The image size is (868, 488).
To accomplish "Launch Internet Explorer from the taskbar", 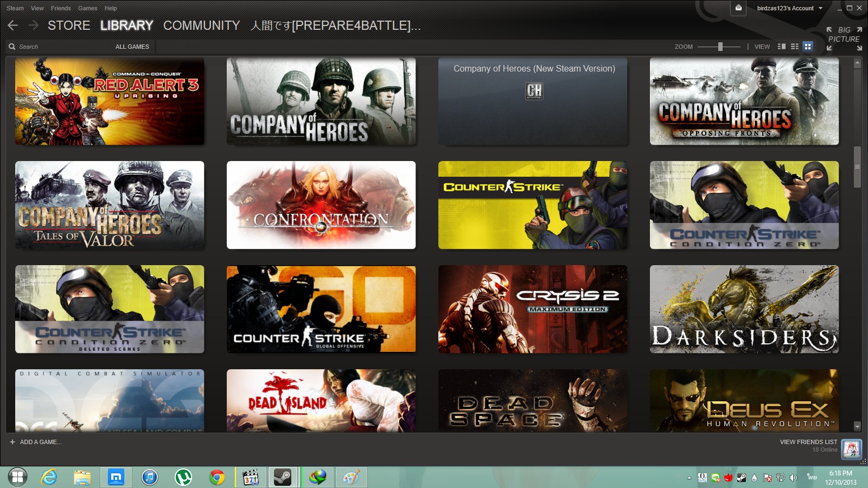I will tap(49, 477).
